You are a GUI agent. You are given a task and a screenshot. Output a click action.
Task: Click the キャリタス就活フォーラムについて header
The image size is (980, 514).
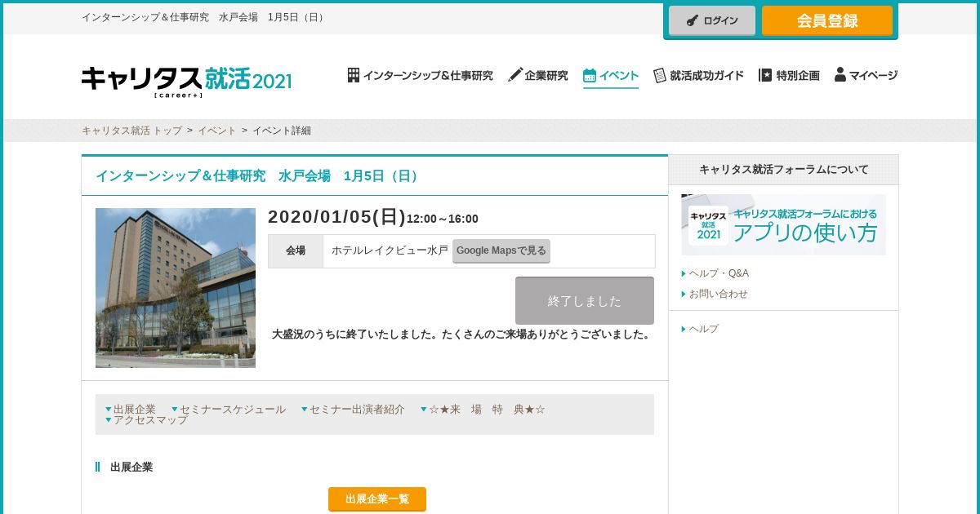[x=783, y=170]
